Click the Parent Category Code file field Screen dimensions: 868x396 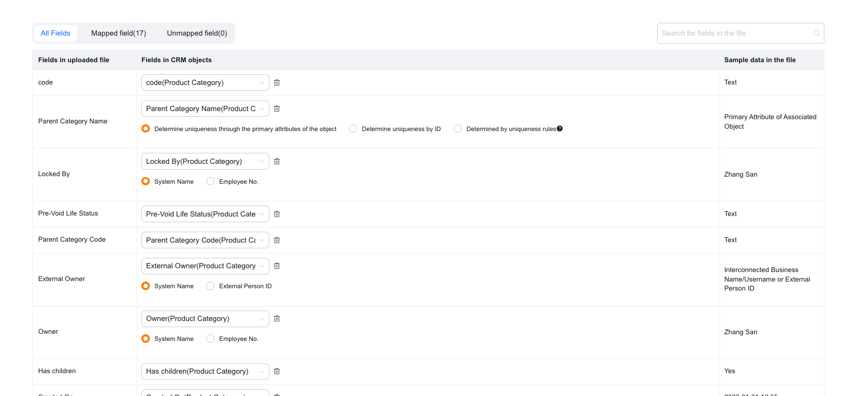pyautogui.click(x=72, y=240)
